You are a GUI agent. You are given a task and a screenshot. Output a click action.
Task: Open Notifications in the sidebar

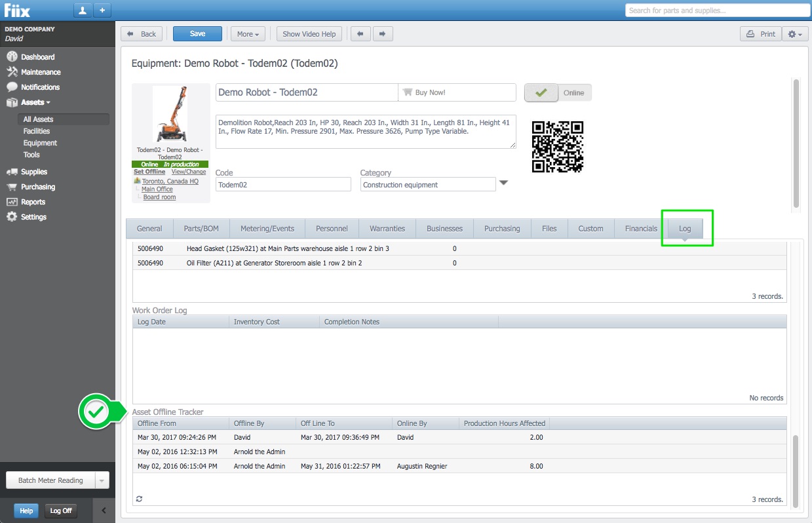point(40,87)
